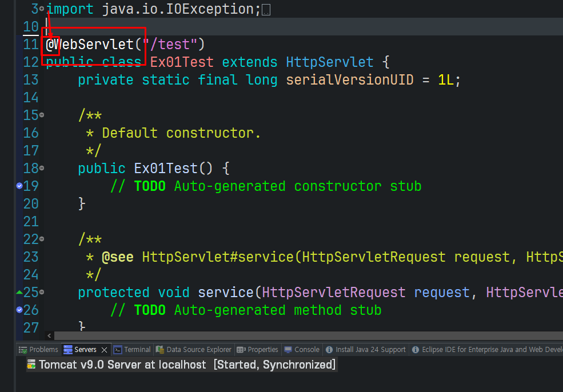Open the Data Source Explorer tab
Screen dimensions: 563x392
(194, 349)
